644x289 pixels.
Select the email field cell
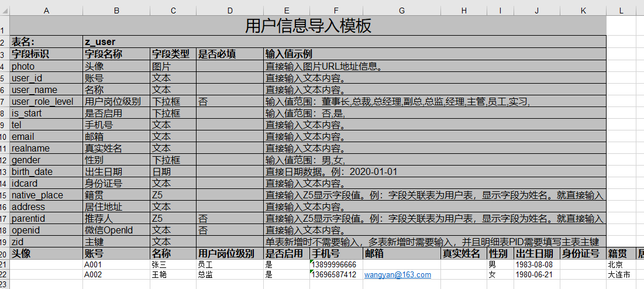coord(46,137)
